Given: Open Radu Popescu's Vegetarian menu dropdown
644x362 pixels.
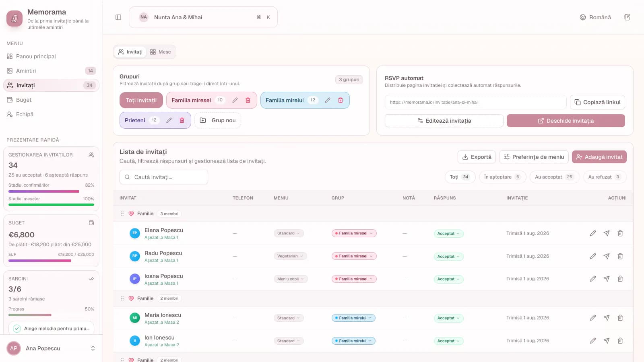Looking at the screenshot, I should click(x=290, y=256).
